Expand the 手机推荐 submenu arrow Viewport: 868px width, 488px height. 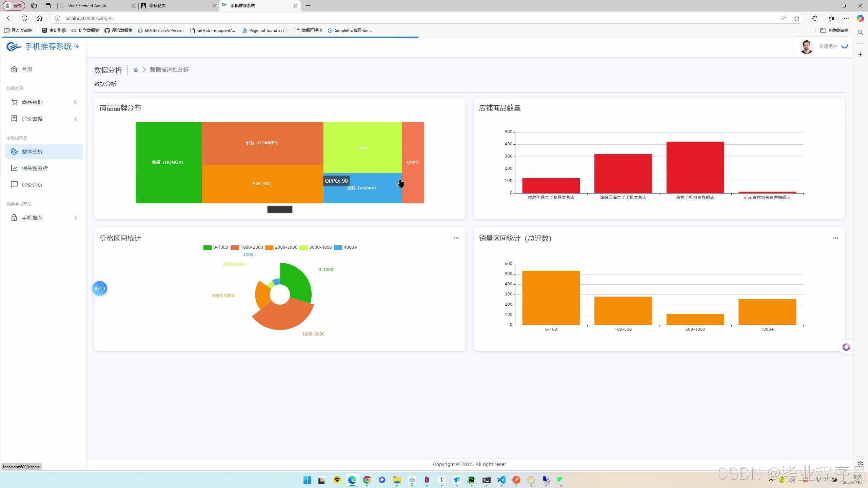click(x=76, y=218)
